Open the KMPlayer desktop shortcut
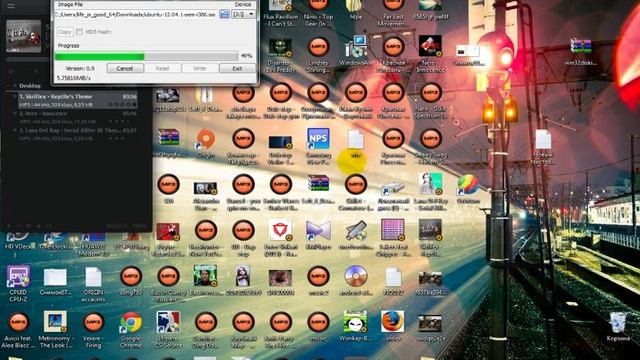 [318, 235]
